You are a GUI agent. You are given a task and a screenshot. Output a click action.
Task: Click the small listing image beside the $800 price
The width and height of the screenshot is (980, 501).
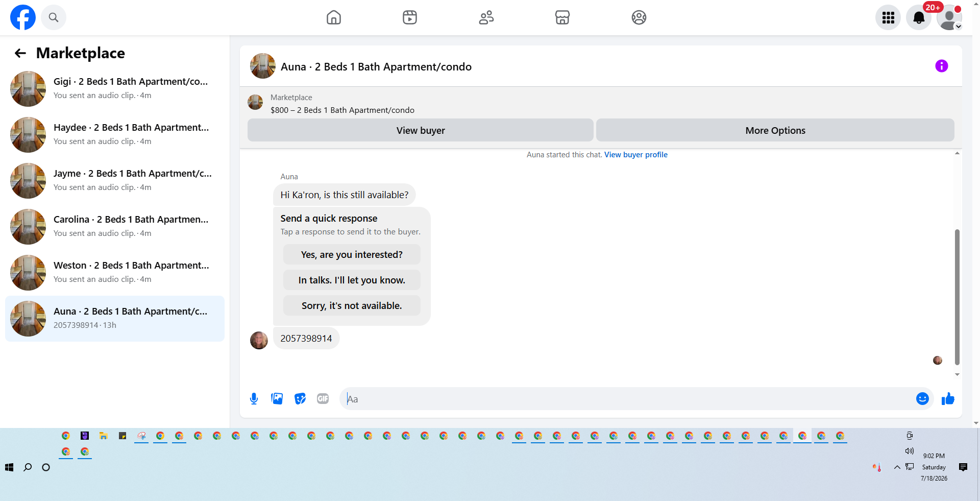click(255, 102)
